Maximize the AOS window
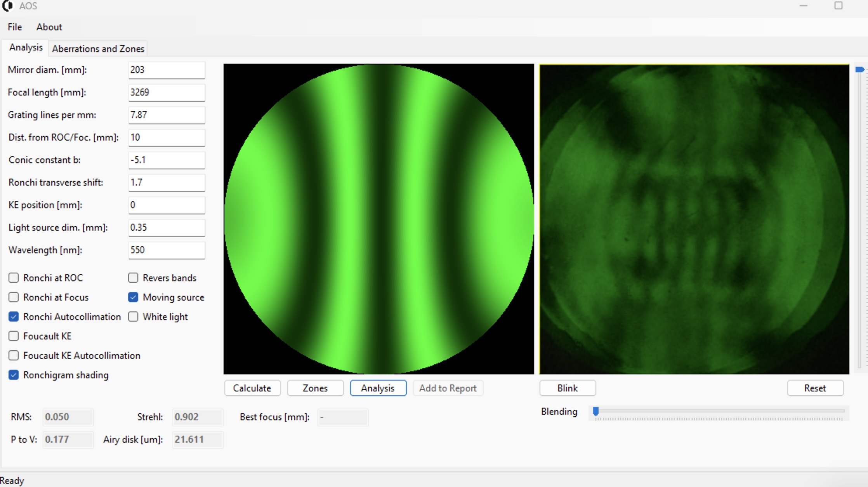 838,6
